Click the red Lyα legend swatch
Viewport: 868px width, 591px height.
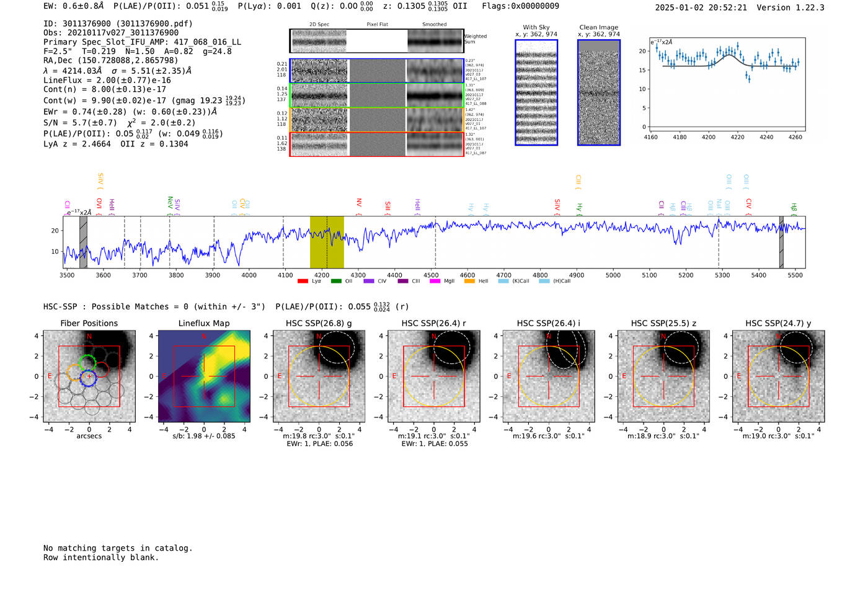[303, 282]
